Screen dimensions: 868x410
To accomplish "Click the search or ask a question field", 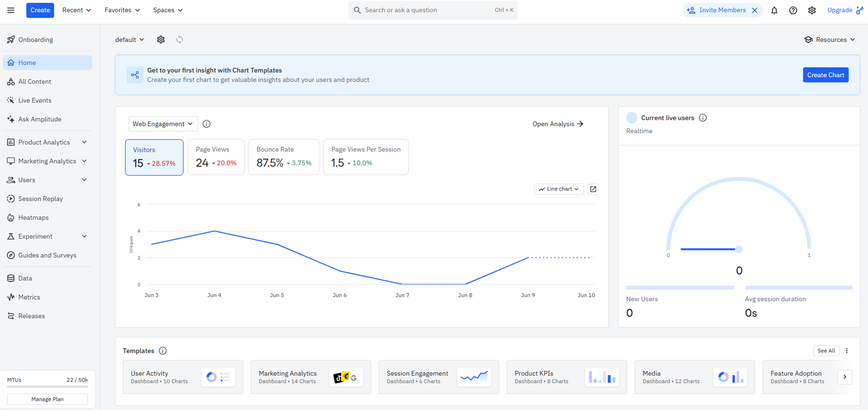I will 433,10.
